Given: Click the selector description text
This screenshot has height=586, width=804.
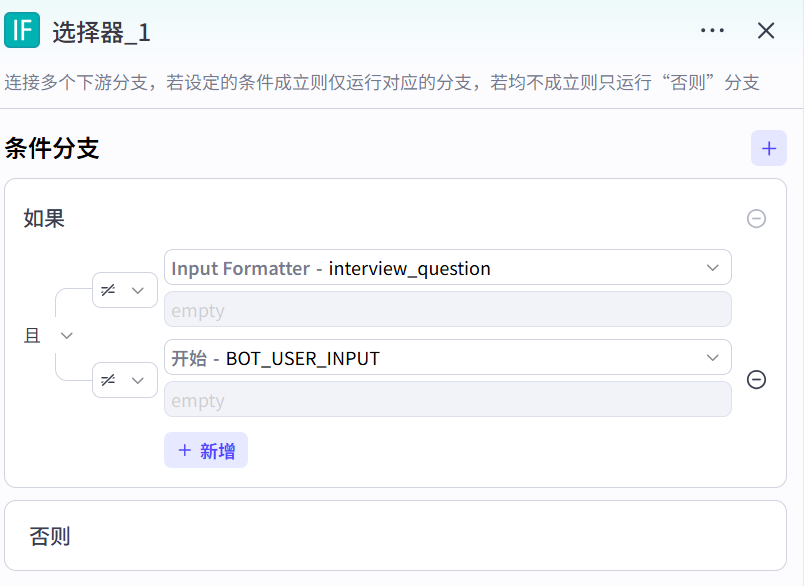Looking at the screenshot, I should coord(381,82).
